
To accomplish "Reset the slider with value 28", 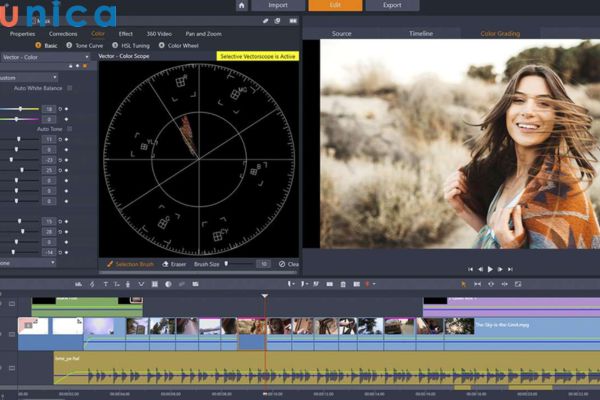I will [60, 232].
